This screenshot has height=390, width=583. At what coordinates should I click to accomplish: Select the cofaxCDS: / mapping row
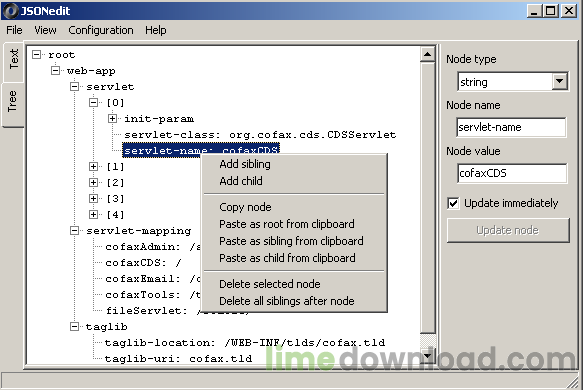[143, 263]
